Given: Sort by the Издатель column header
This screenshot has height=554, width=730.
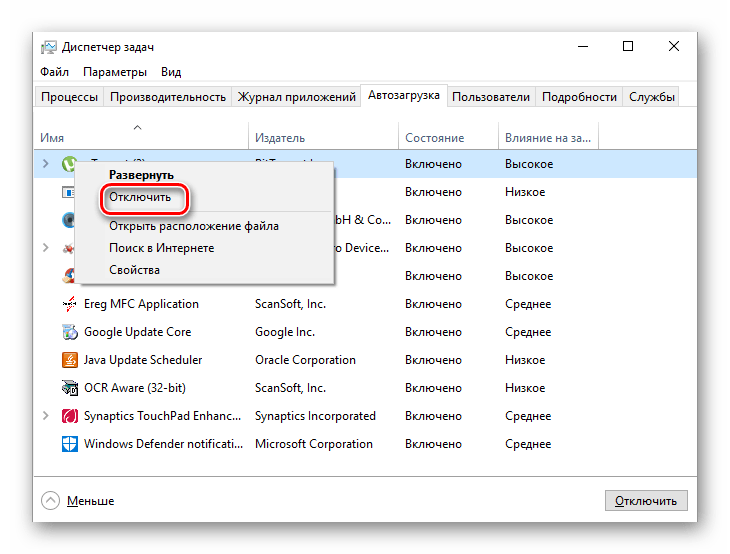Looking at the screenshot, I should [x=280, y=138].
